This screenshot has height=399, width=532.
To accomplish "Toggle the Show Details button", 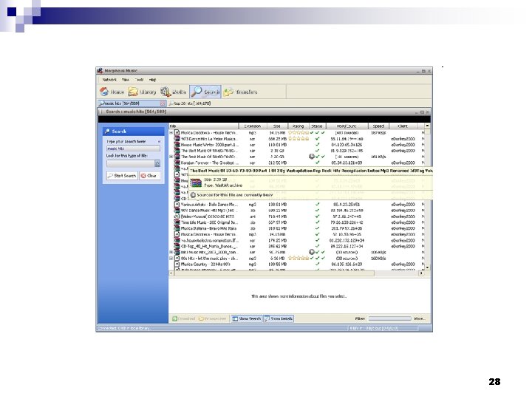I will coord(279,318).
